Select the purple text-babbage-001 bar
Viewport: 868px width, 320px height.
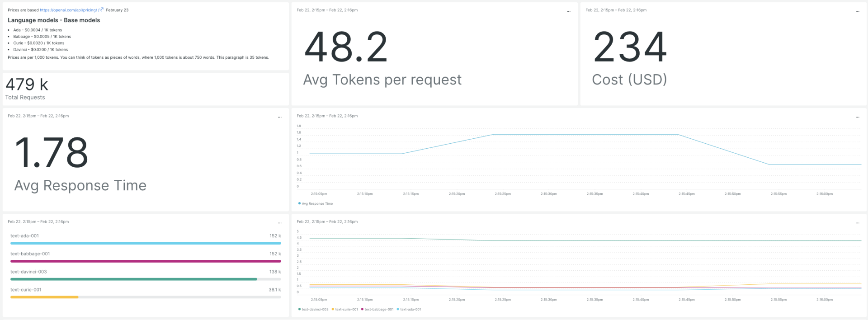pos(146,261)
